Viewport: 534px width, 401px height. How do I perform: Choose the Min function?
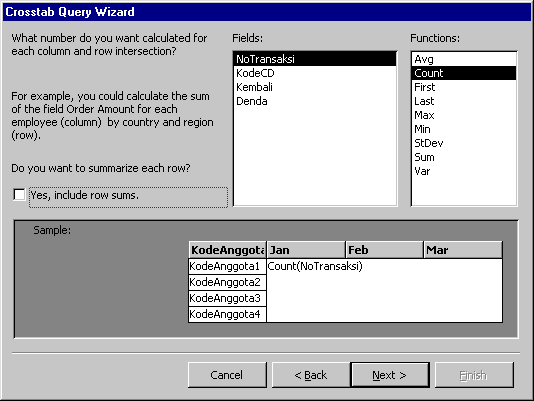464,129
